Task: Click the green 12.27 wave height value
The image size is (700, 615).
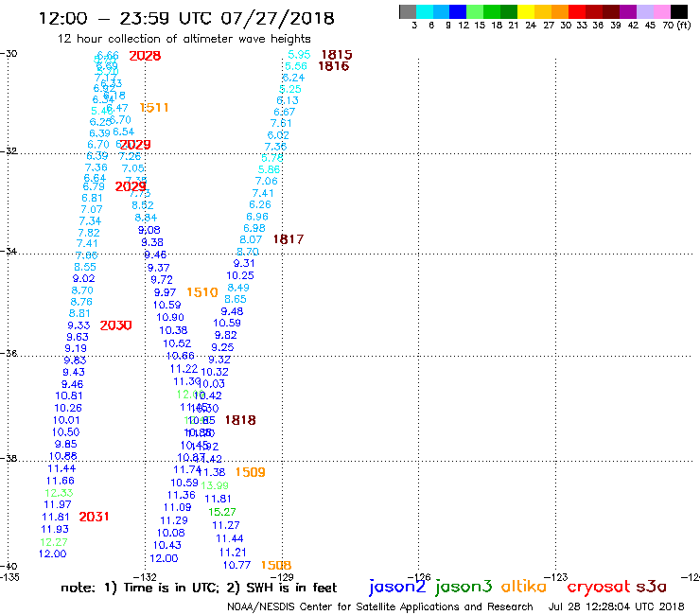Action: point(54,542)
